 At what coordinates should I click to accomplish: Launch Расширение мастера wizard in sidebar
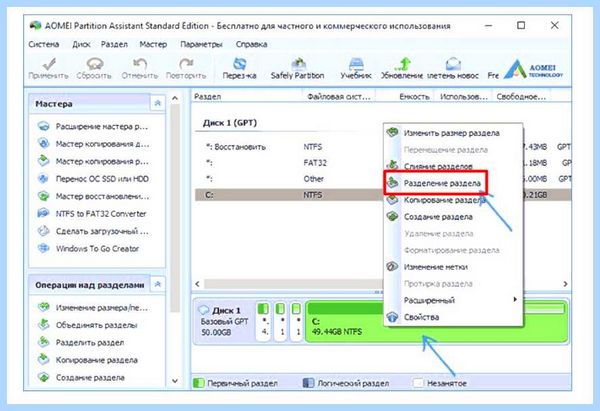coord(93,126)
